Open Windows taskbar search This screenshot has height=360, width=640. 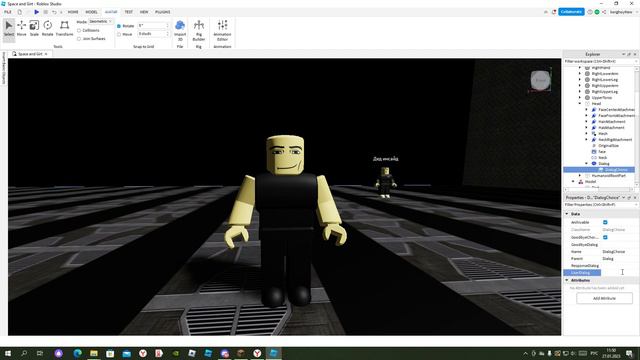(x=24, y=353)
